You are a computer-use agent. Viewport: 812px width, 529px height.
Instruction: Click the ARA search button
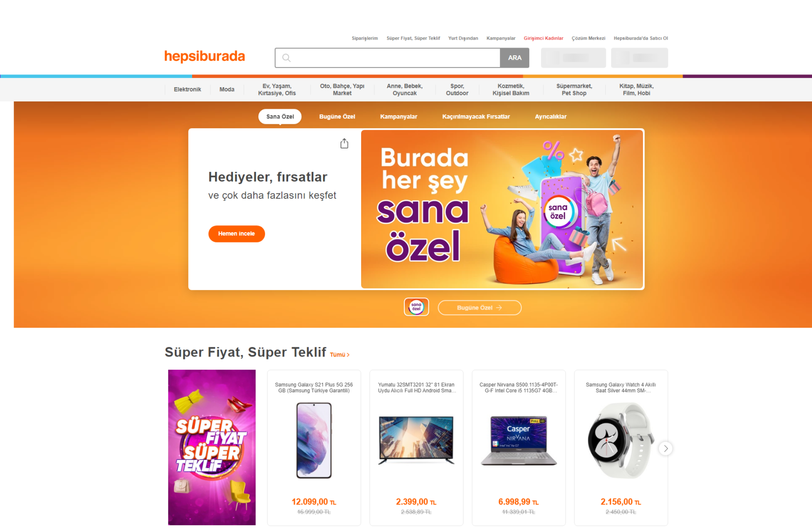click(x=515, y=58)
